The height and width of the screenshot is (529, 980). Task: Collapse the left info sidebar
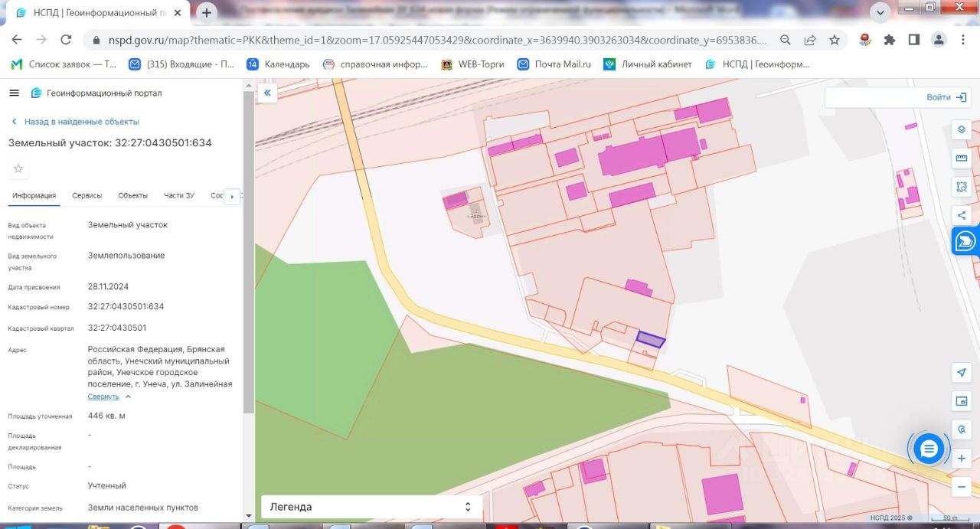267,93
